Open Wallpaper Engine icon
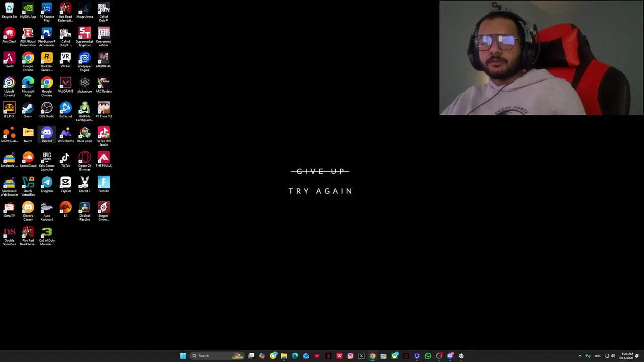644x362 pixels. point(85,62)
